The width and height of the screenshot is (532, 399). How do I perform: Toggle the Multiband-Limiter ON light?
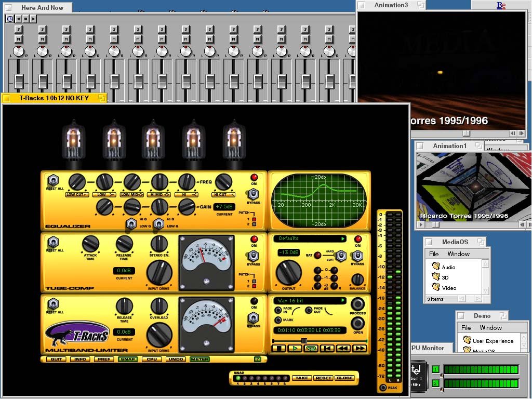pos(254,301)
